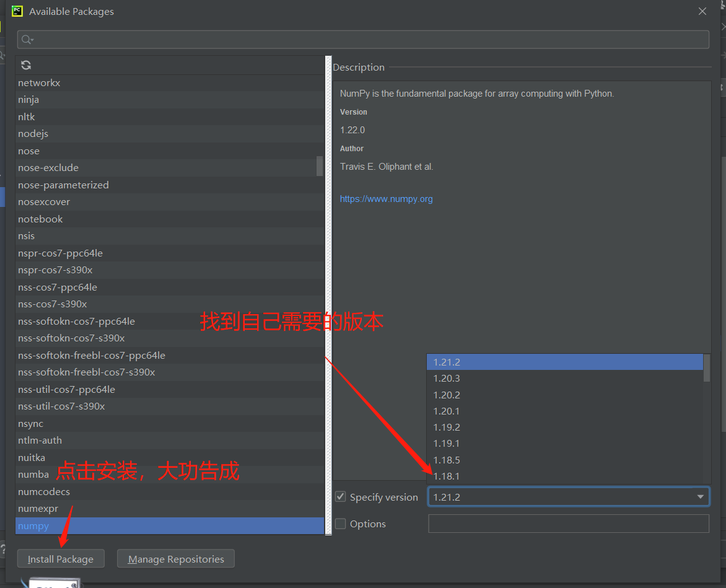Click the search magnifier icon

click(x=27, y=40)
